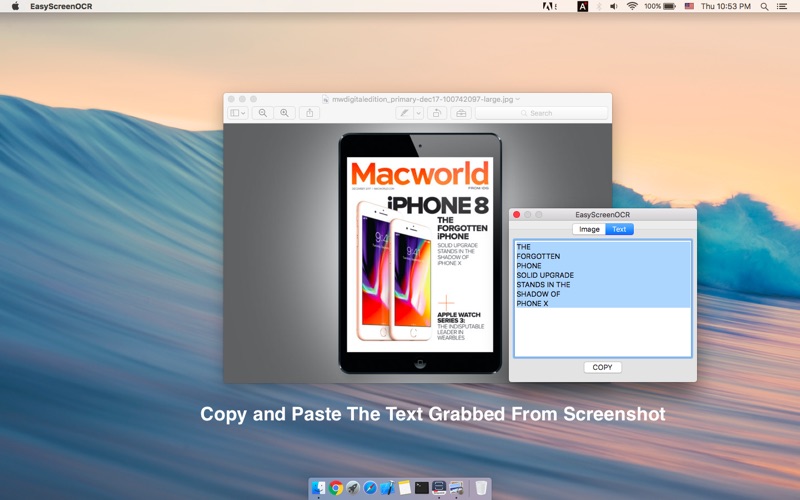
Task: Click the 'FORGOTTEN' line in OCR results
Action: point(538,256)
